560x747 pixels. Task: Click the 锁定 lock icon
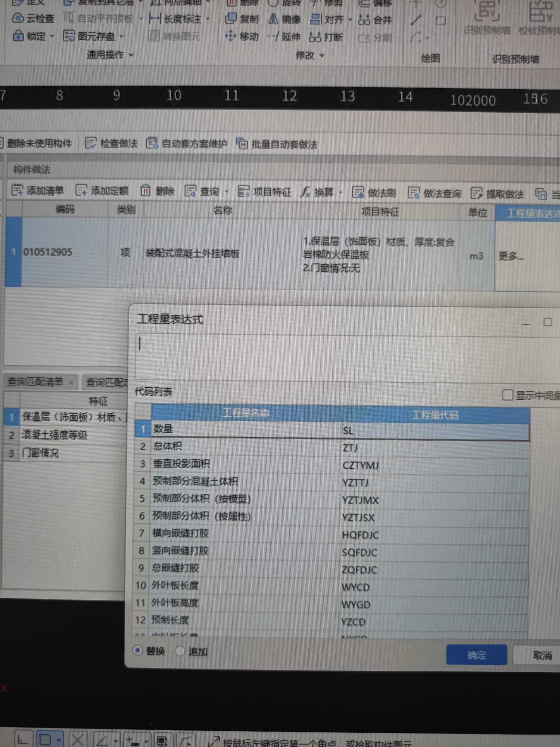18,36
